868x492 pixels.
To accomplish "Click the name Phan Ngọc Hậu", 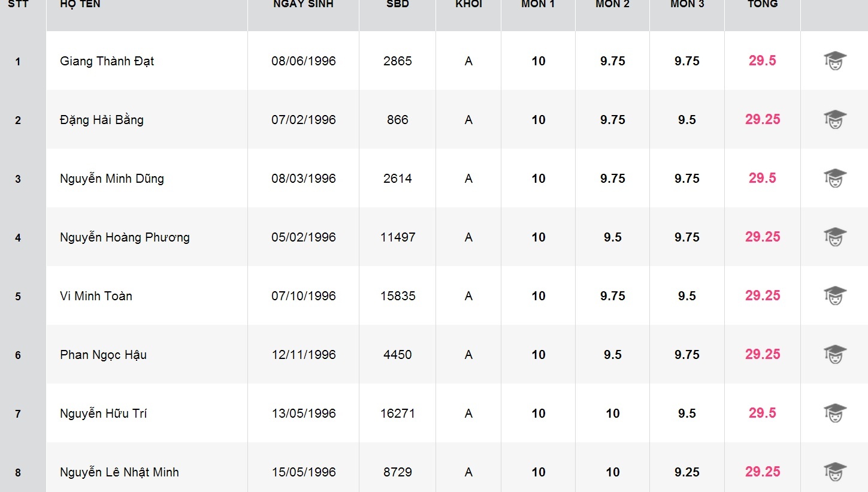I will (x=104, y=355).
